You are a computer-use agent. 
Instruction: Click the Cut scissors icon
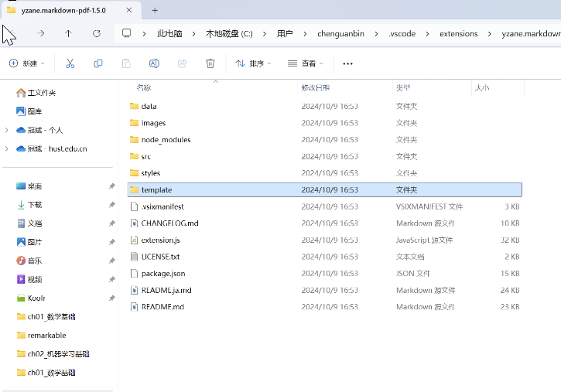tap(70, 63)
